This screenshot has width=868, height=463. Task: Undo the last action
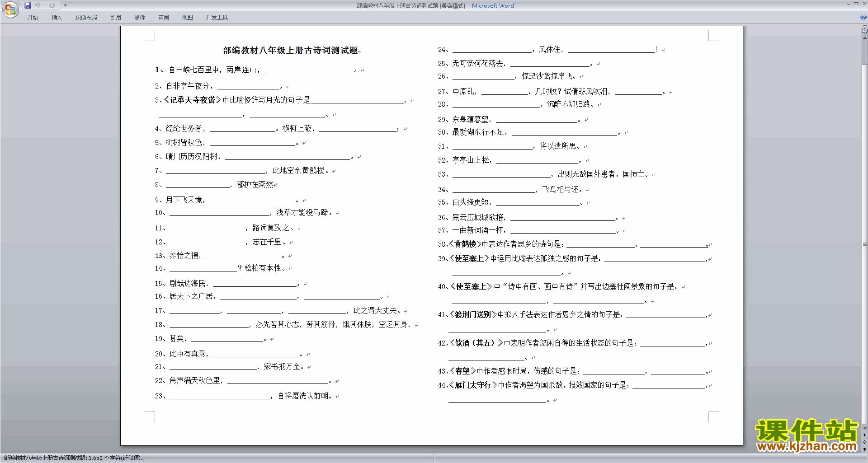click(38, 5)
